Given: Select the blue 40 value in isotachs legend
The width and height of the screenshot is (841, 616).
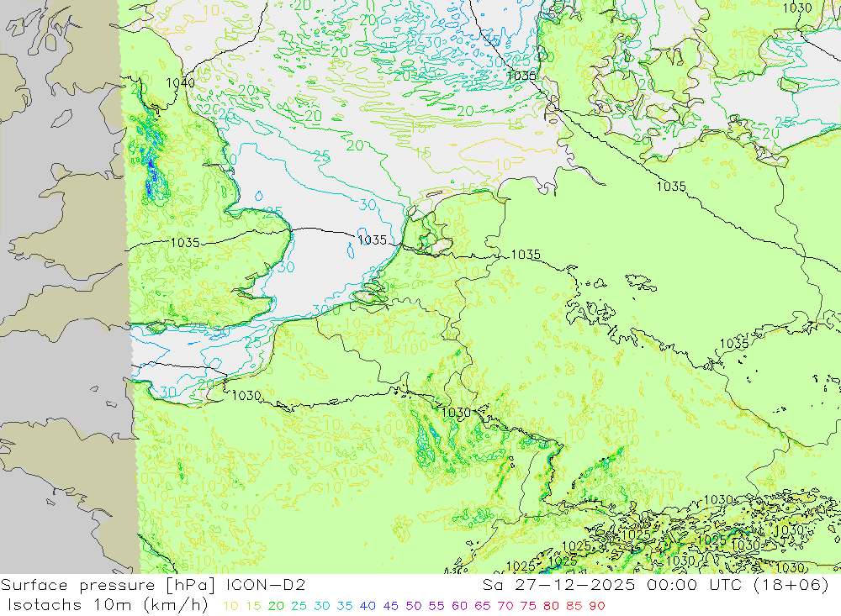Looking at the screenshot, I should pos(368,606).
